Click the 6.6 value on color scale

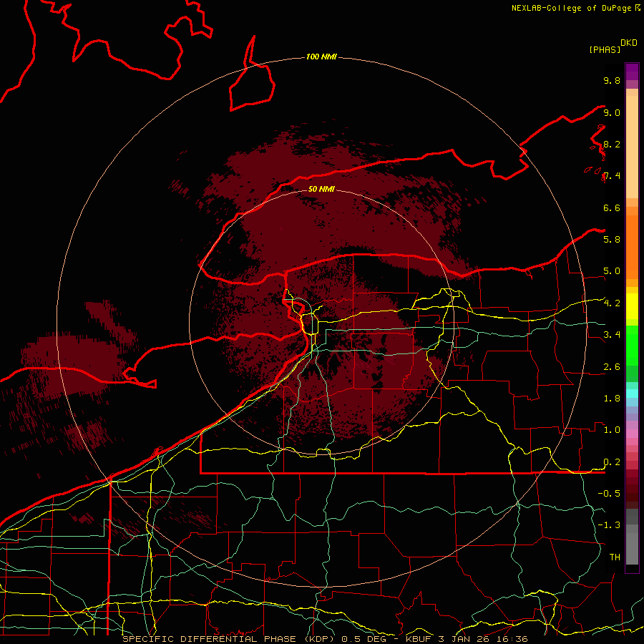(x=612, y=208)
